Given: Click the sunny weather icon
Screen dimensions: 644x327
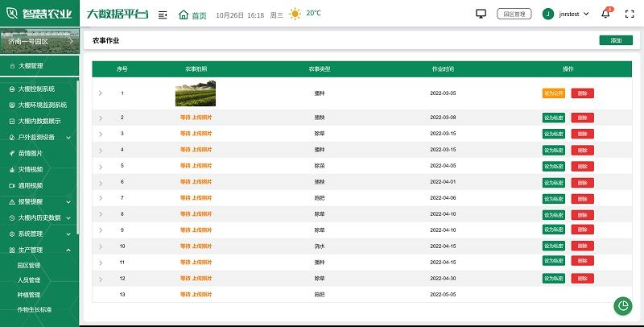Looking at the screenshot, I should tap(295, 14).
